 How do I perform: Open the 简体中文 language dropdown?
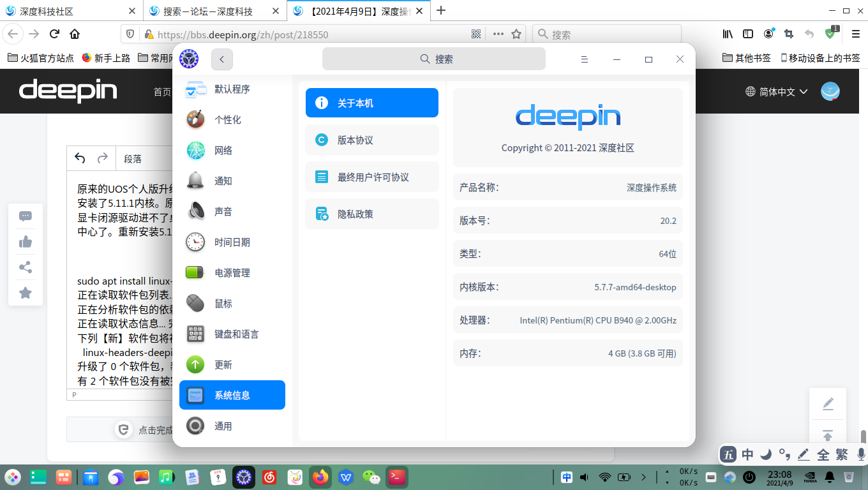[777, 92]
